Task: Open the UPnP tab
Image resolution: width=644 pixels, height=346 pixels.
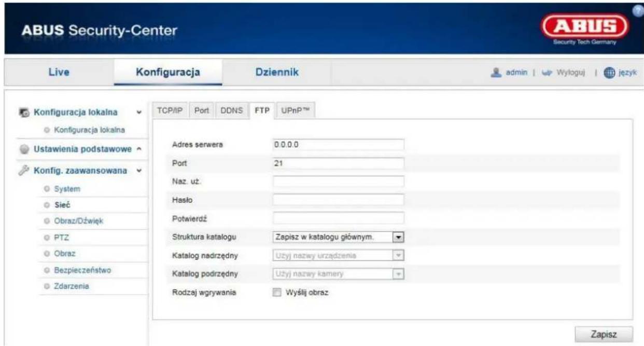Action: coord(295,109)
